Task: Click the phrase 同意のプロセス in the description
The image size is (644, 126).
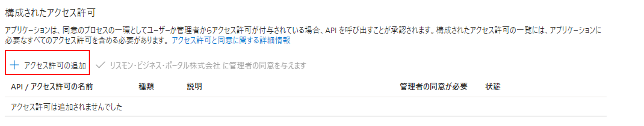Action: pos(86,30)
